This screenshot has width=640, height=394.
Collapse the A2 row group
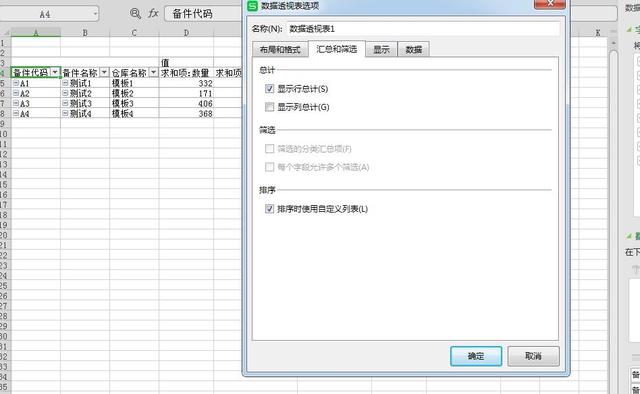click(16, 93)
